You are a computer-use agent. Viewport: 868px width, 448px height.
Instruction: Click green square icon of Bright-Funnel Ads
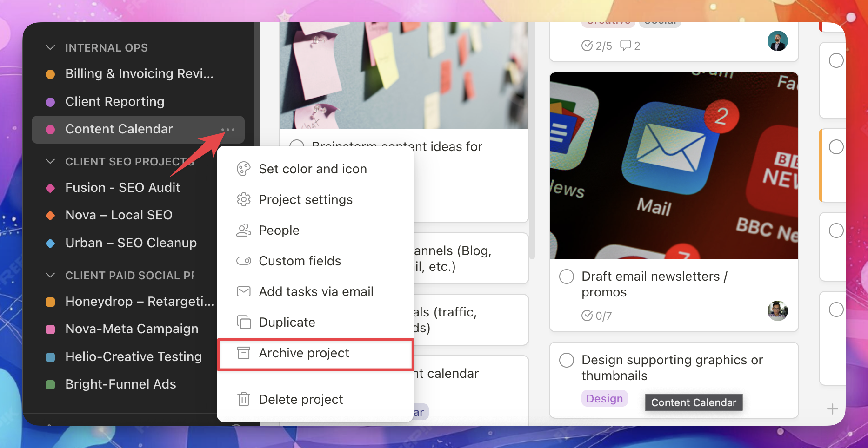tap(50, 384)
